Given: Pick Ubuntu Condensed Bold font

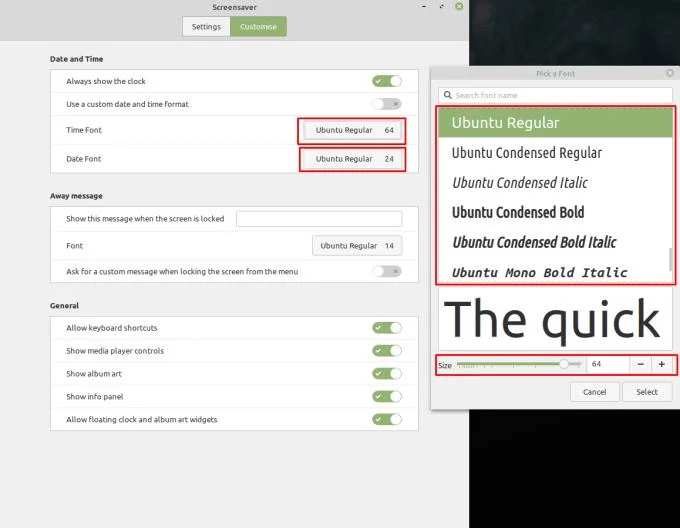Looking at the screenshot, I should pyautogui.click(x=555, y=212).
